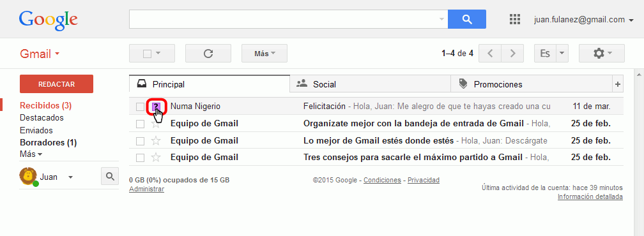Click the 11 de mar. date
Screen dimensions: 644x236
point(592,107)
